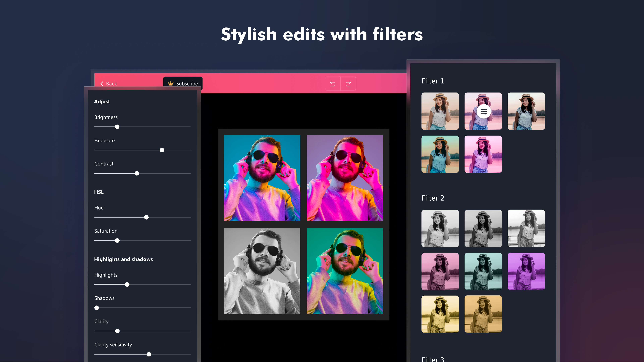
Task: Select the first sunset thumbnail under Filter 1
Action: pyautogui.click(x=440, y=111)
